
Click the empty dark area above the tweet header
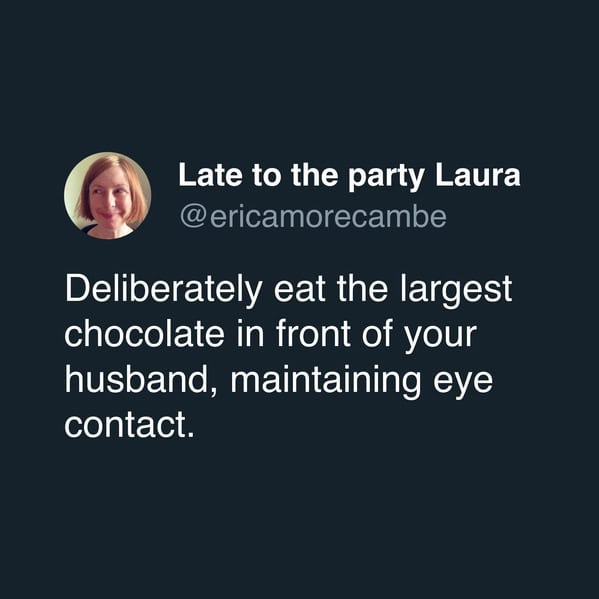(x=300, y=73)
